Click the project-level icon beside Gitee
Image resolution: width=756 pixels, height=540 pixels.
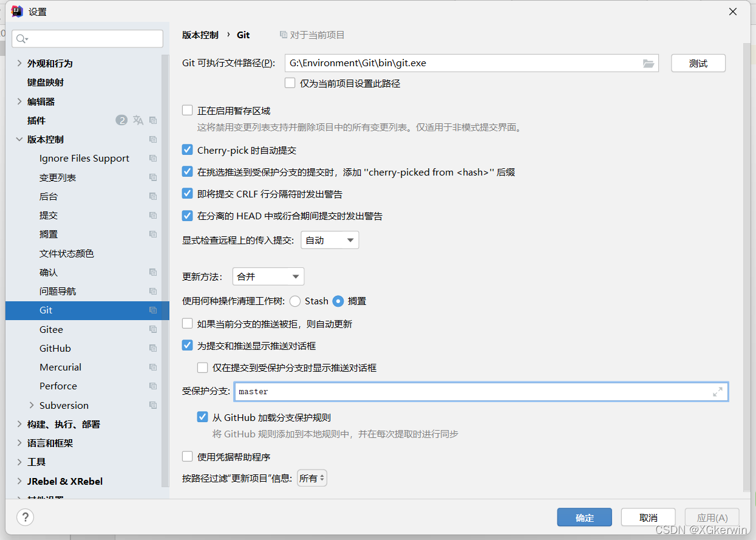click(x=153, y=329)
